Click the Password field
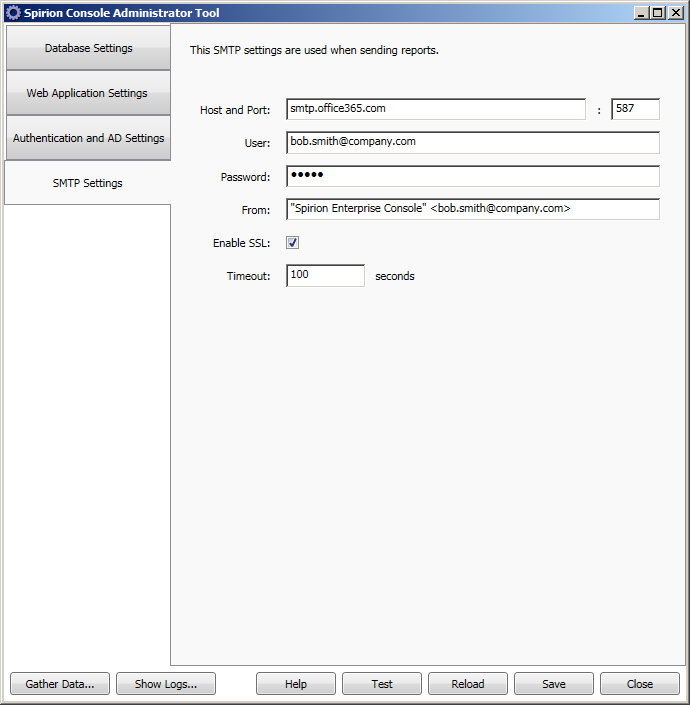 point(472,177)
